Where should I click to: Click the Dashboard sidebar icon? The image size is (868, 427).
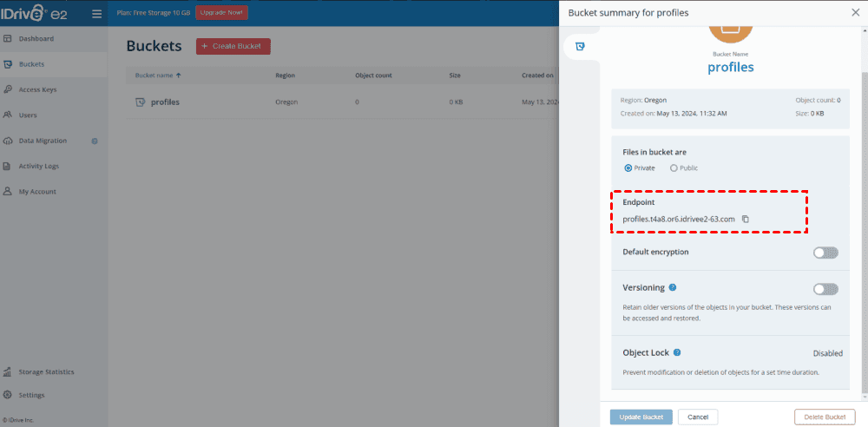8,39
